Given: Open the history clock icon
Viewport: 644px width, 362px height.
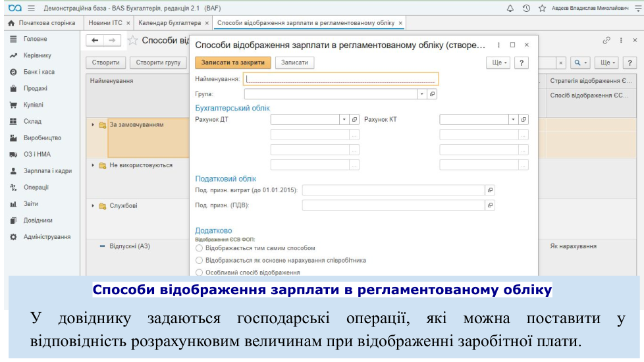Looking at the screenshot, I should [526, 8].
